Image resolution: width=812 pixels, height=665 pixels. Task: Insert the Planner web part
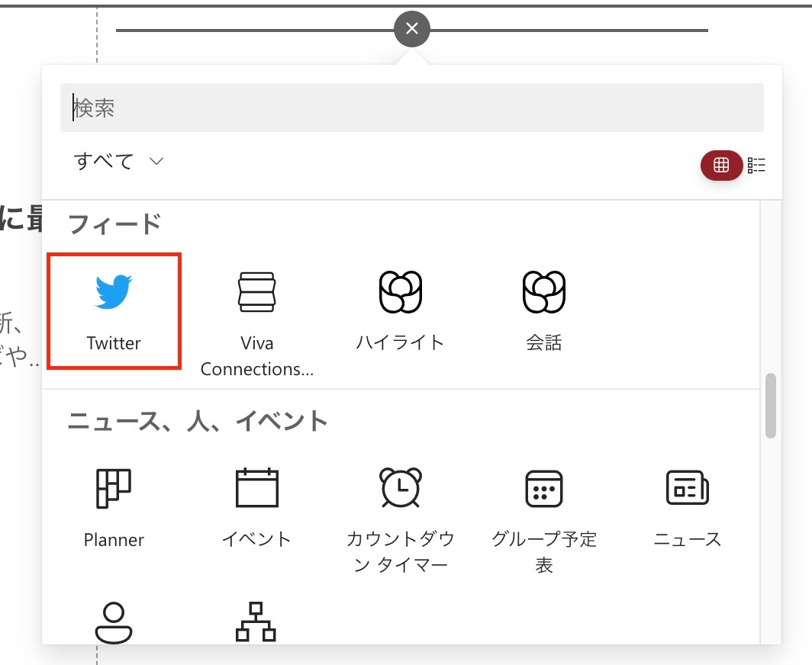click(x=114, y=508)
